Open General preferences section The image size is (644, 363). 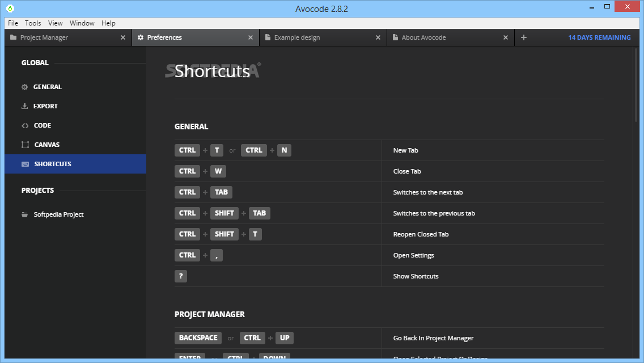pos(75,87)
